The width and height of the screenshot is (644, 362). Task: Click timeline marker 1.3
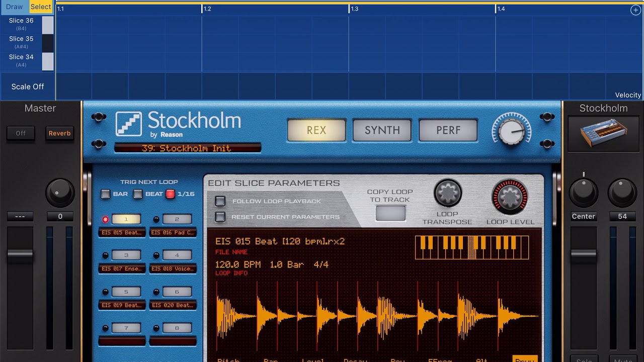354,9
